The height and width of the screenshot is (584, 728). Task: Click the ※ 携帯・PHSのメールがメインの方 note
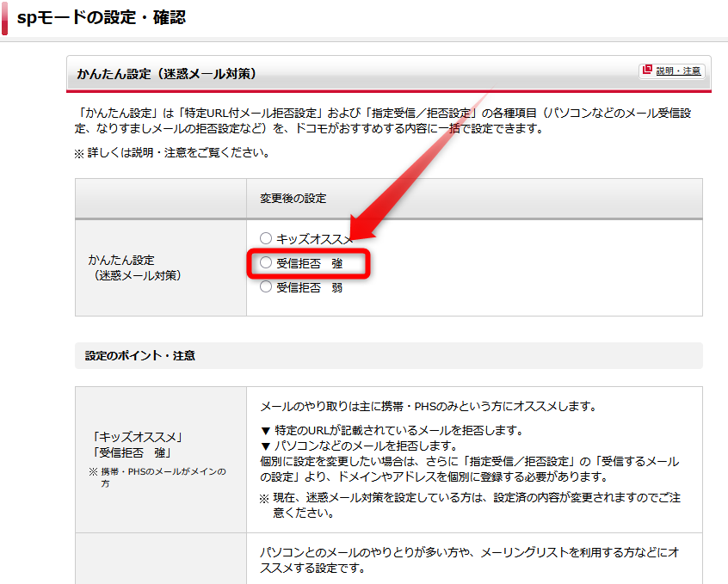[x=157, y=477]
